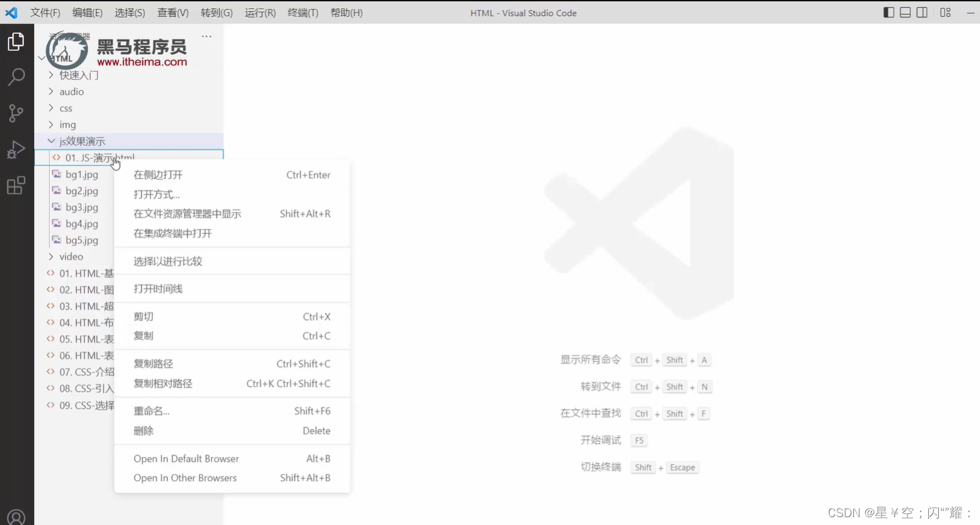Viewport: 980px width, 525px height.
Task: Toggle the secondary sidebar visibility icon
Action: [x=921, y=12]
